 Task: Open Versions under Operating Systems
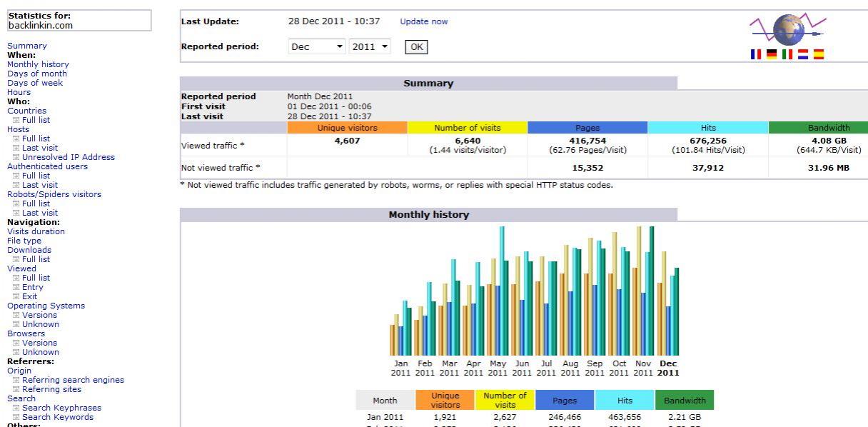pos(39,315)
